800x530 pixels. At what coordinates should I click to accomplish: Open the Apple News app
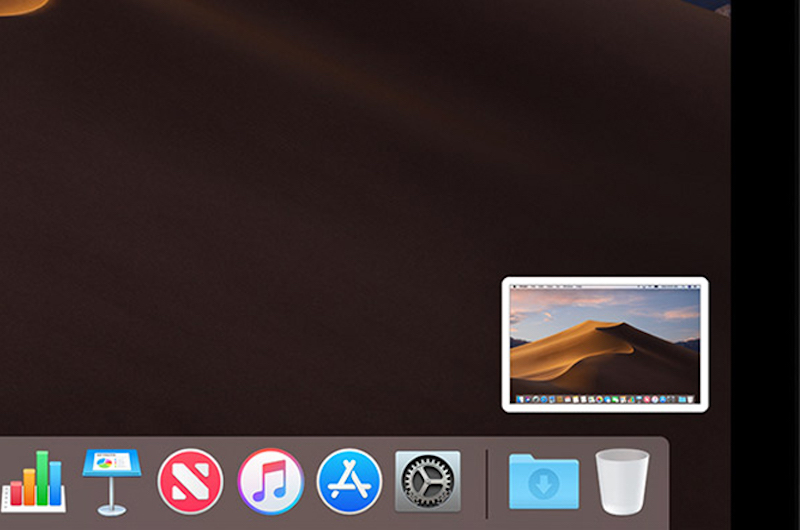coord(190,481)
